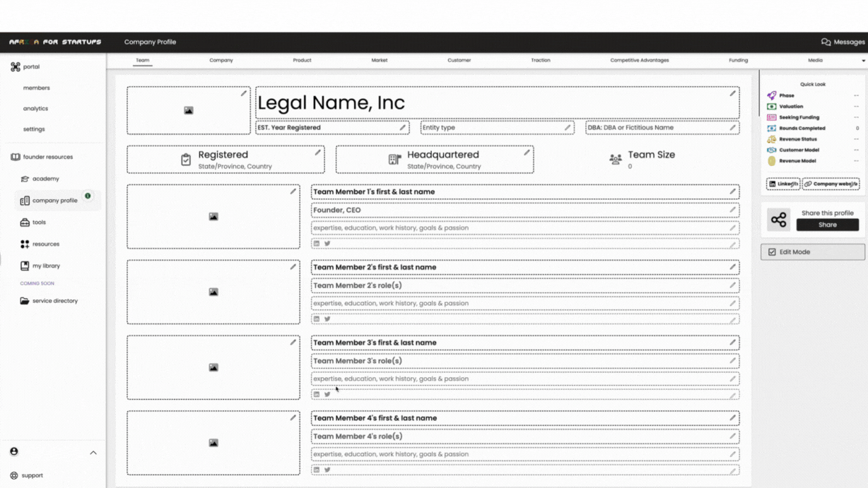The image size is (868, 488).
Task: Expand the account menu chevron
Action: pos(93,453)
